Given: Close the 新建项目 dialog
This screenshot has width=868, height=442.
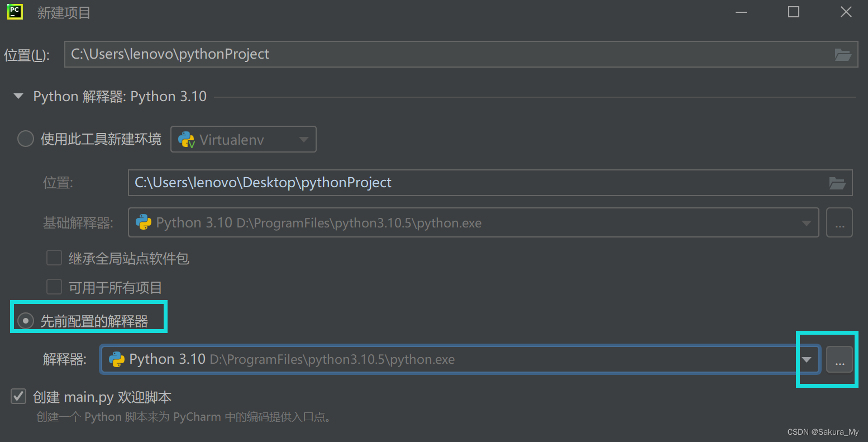Looking at the screenshot, I should [x=846, y=12].
